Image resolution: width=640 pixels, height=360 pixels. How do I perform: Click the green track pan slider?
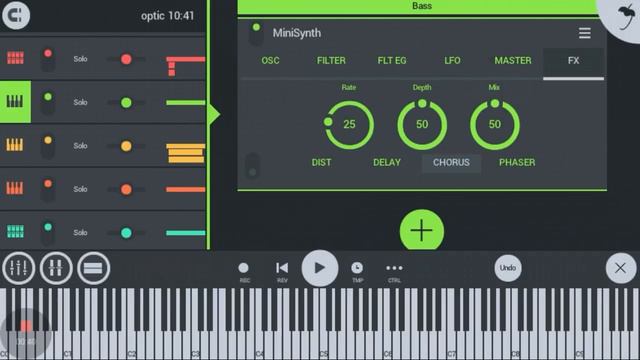tap(126, 102)
